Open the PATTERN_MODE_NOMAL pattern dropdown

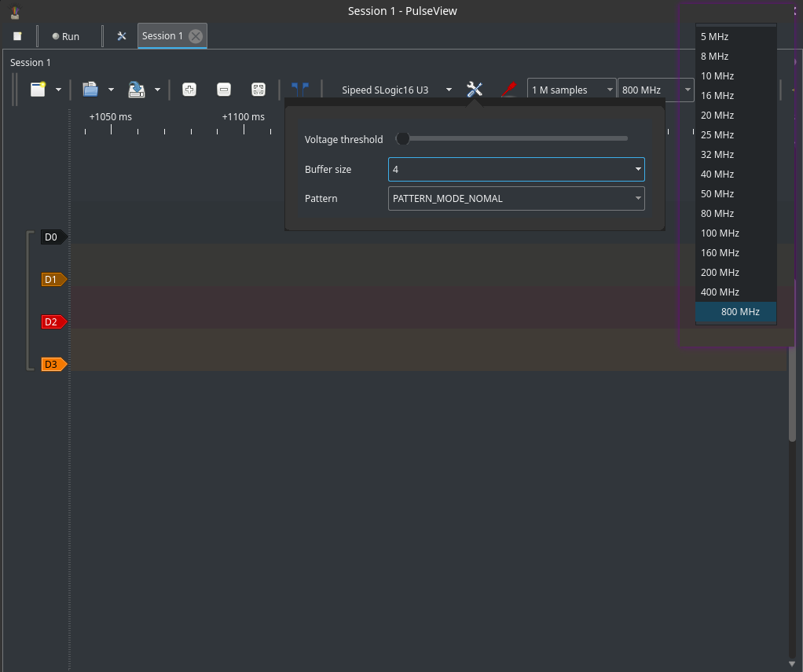pos(516,198)
